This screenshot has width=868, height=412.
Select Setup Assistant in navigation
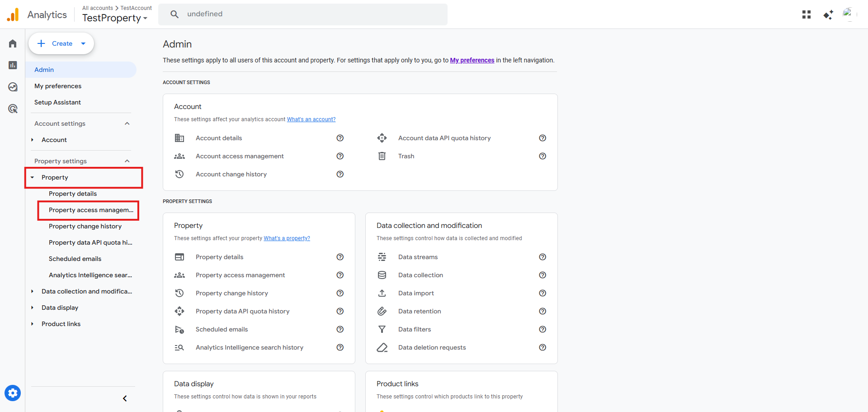(57, 102)
